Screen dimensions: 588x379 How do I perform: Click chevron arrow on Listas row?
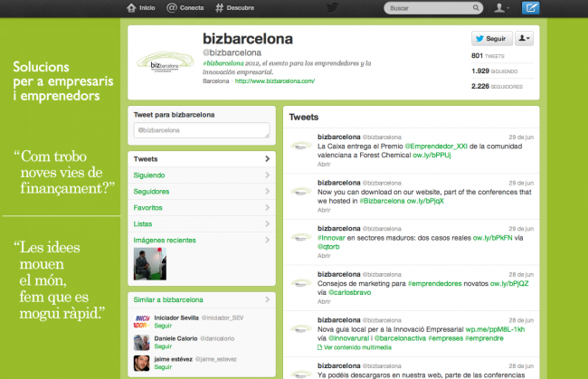268,223
